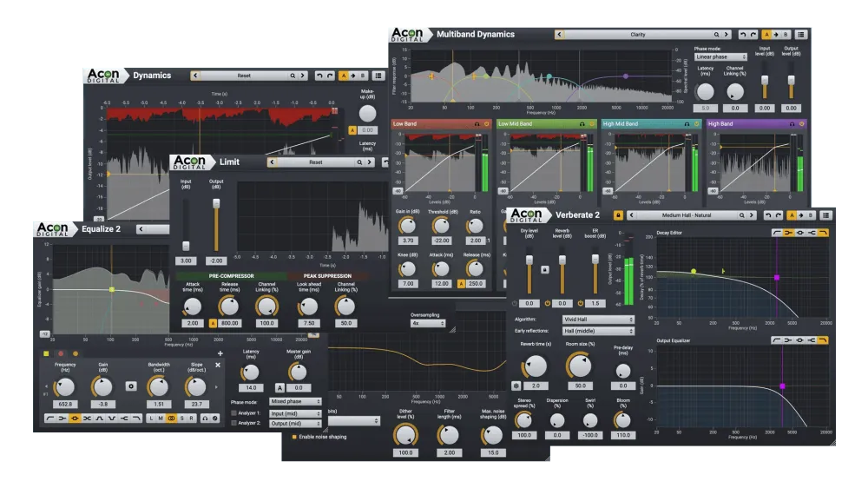Screen dimensions: 868x488
Task: Open the Dynamics settings menu icon
Action: click(378, 76)
